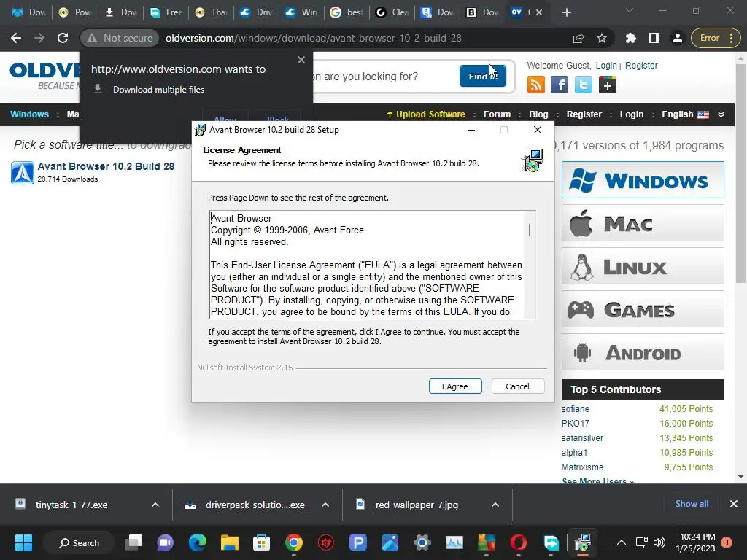Click the plus share icon
This screenshot has height=560, width=747.
coord(608,85)
